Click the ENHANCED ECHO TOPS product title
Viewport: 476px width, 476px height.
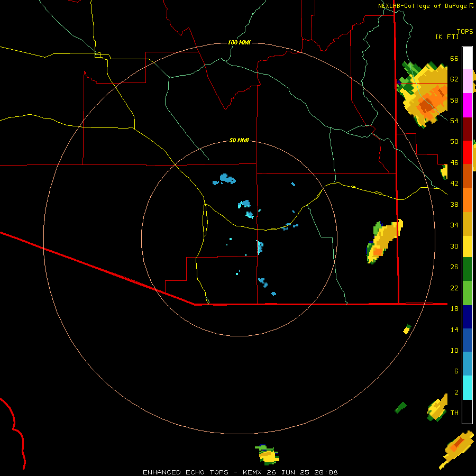pyautogui.click(x=186, y=472)
